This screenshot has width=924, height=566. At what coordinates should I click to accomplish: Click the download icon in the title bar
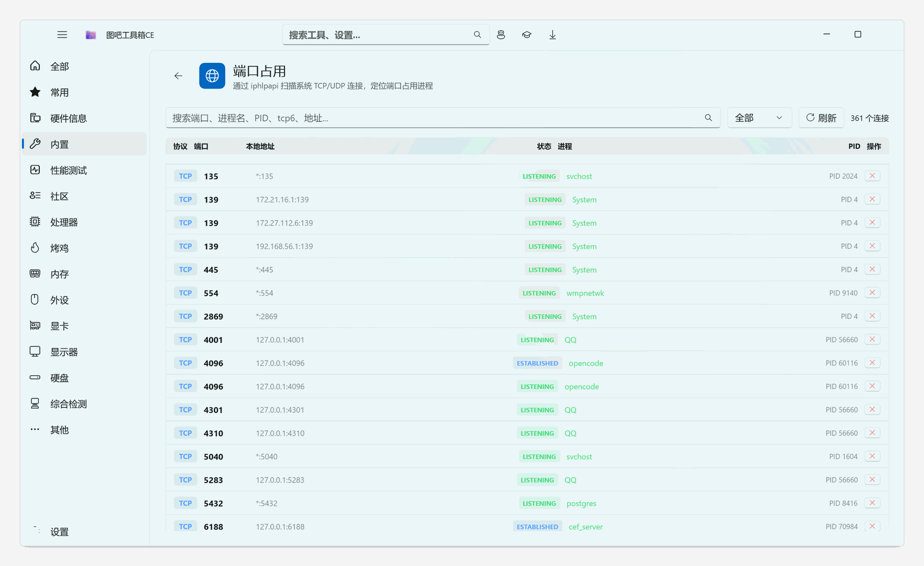[552, 35]
